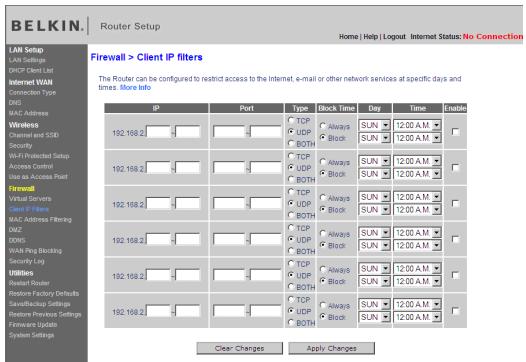Click the Clear Changes button
The height and width of the screenshot is (362, 526).
click(240, 348)
